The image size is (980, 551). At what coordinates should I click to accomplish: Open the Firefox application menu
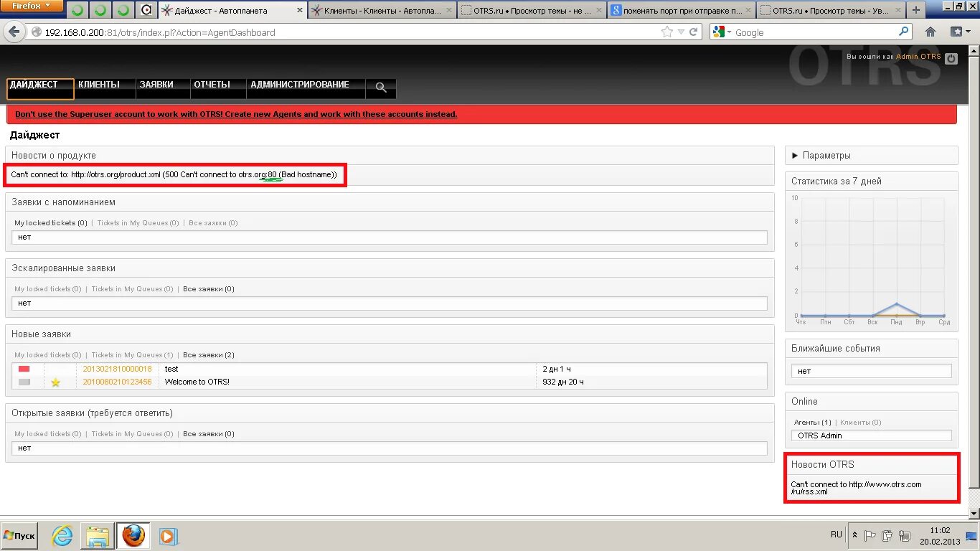tap(32, 6)
